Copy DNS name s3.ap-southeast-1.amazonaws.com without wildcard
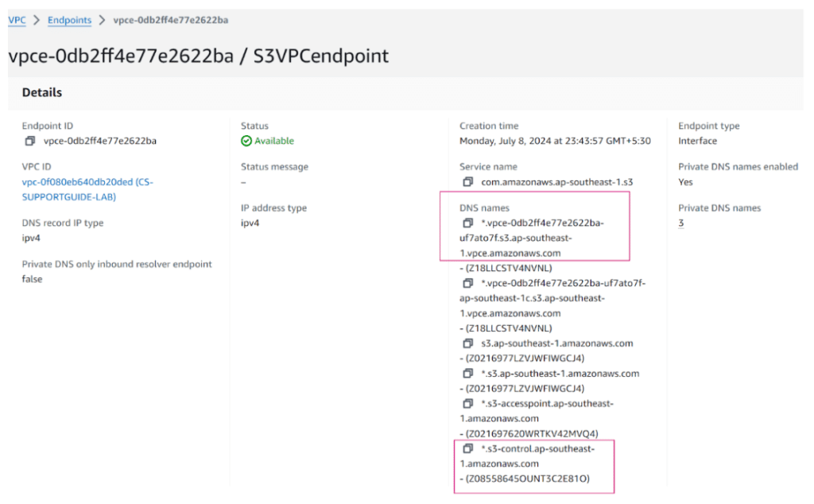The height and width of the screenshot is (504, 814). 467,344
